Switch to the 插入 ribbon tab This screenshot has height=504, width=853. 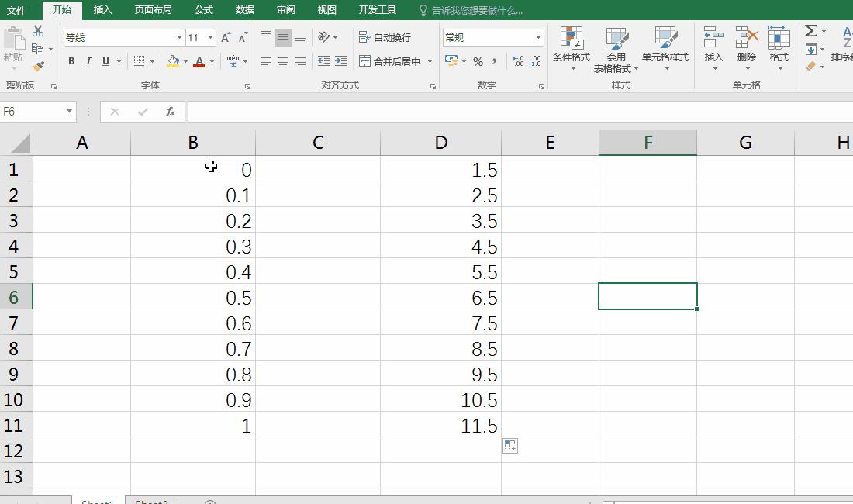coord(103,10)
